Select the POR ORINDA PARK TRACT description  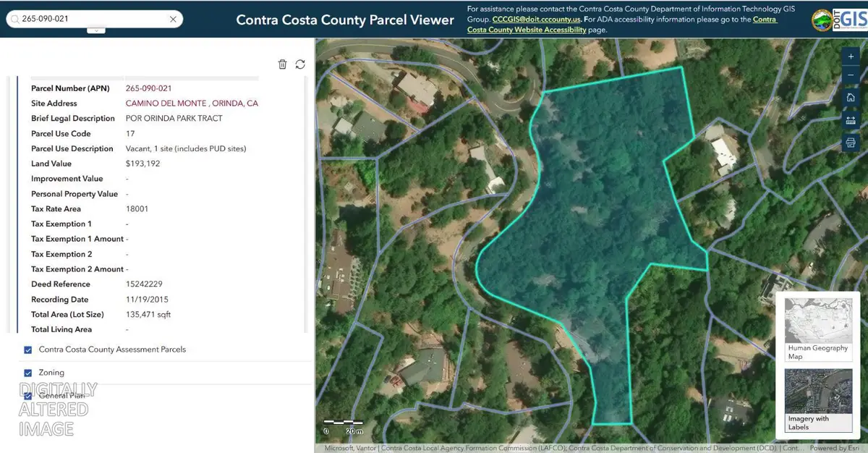(x=174, y=119)
